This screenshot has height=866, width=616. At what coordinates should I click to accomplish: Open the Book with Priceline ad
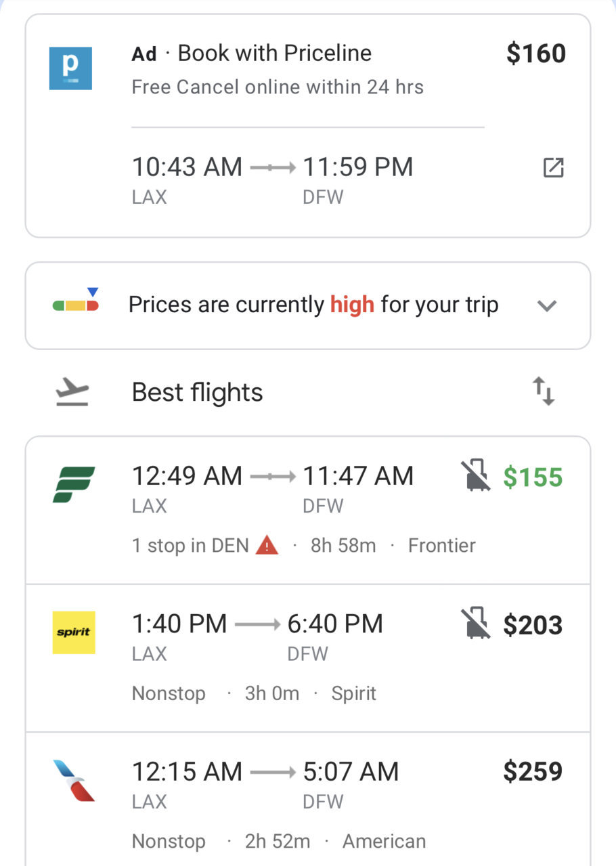click(308, 126)
